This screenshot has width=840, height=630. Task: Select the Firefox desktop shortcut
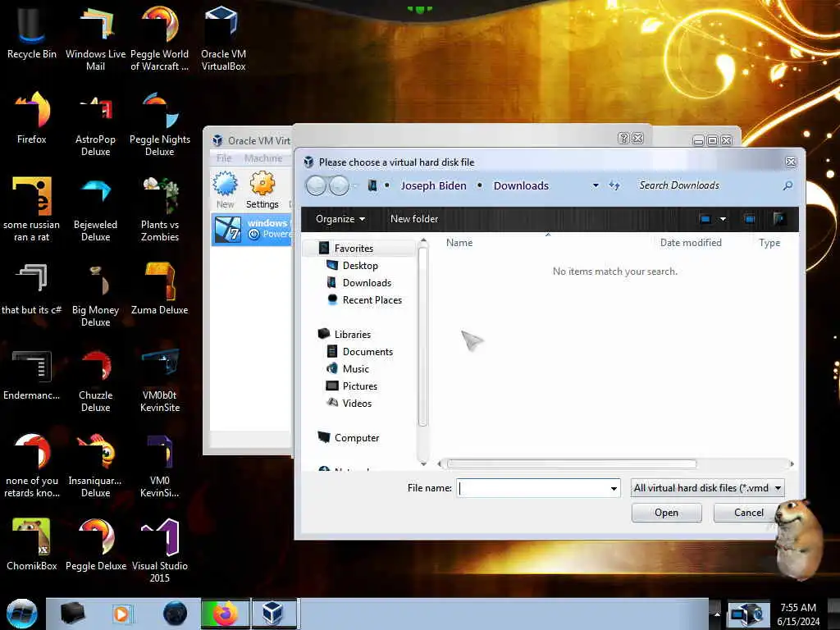tap(31, 118)
